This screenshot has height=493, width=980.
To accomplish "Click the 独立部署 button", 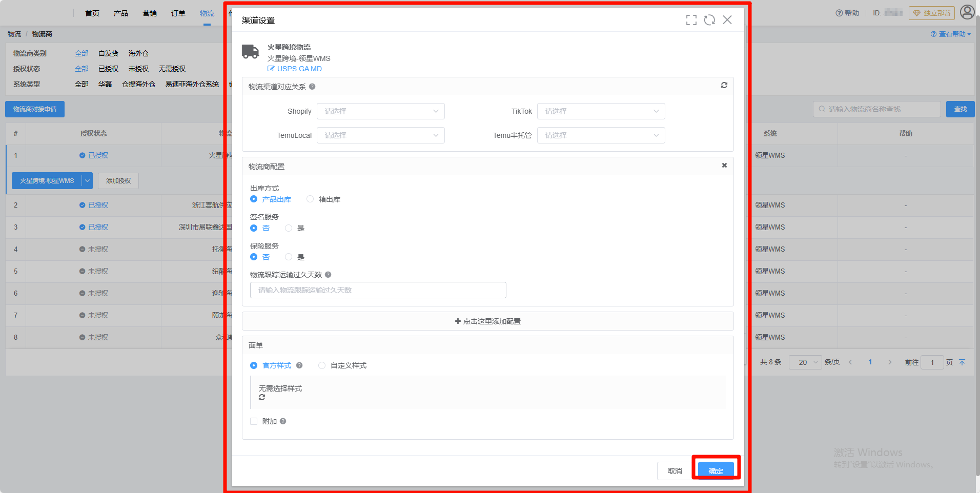I will coord(932,13).
